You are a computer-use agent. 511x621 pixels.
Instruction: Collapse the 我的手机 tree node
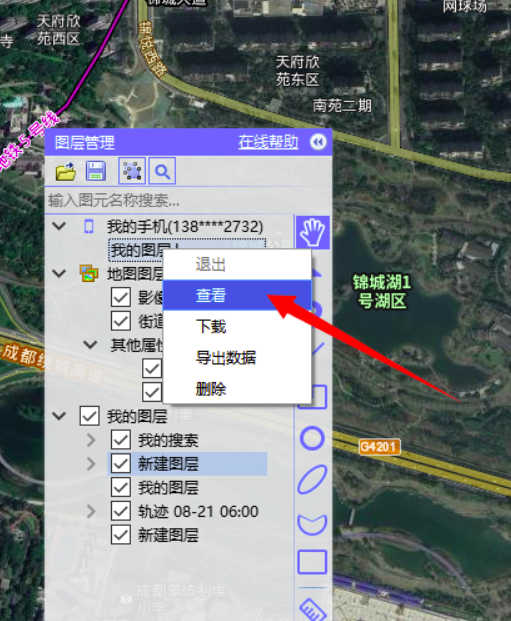pos(59,226)
